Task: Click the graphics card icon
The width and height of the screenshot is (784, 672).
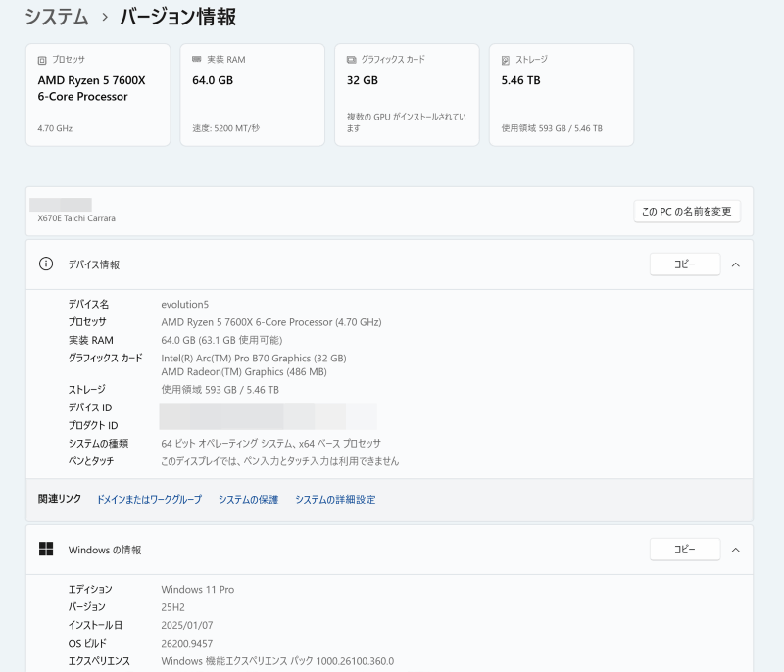Action: coord(352,60)
